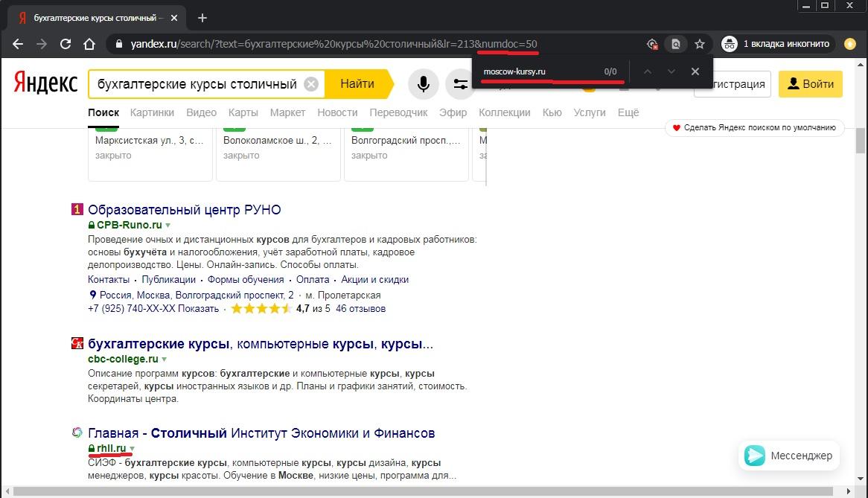This screenshot has width=868, height=498.
Task: Open the Публикации sitelink under РУНО
Action: (x=169, y=279)
